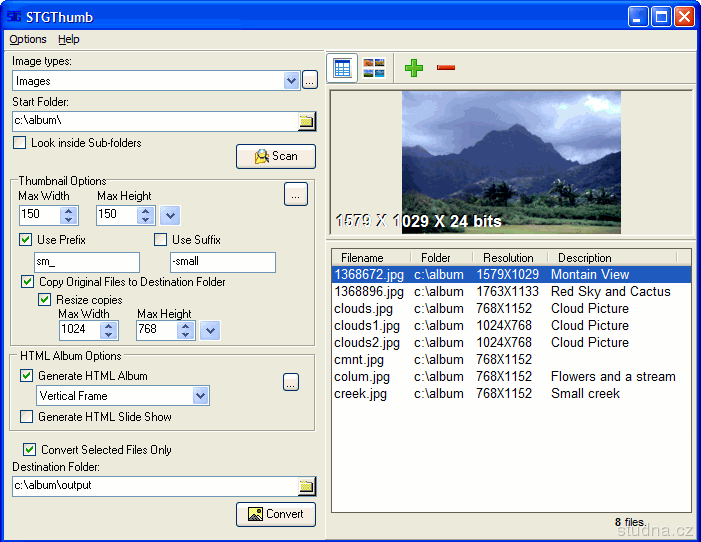Enable Look inside Sub-folders checkbox
This screenshot has height=542, width=701.
pyautogui.click(x=20, y=143)
